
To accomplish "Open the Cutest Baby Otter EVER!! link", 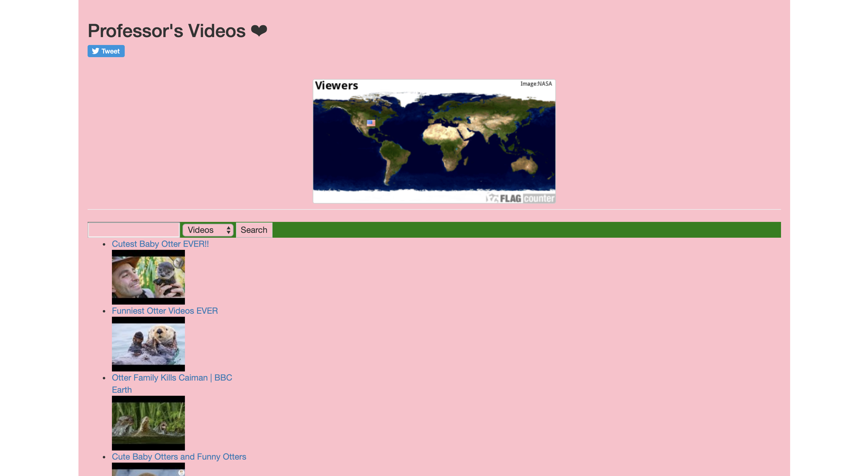I will tap(160, 244).
